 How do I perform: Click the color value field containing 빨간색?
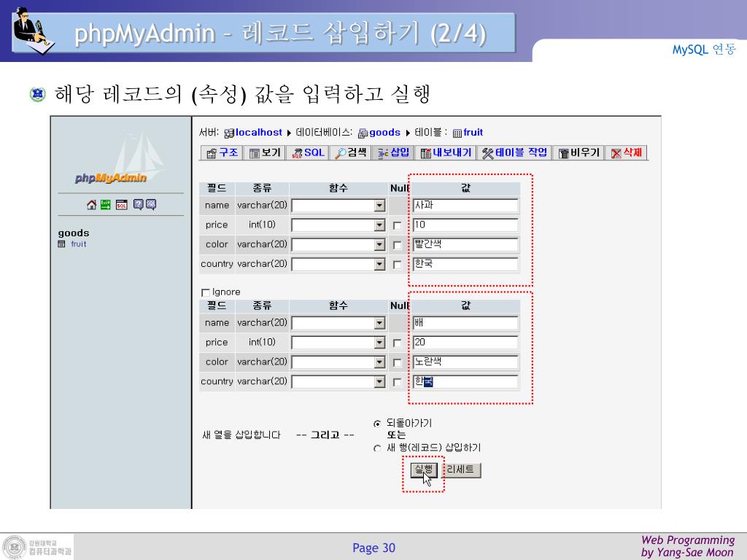465,244
